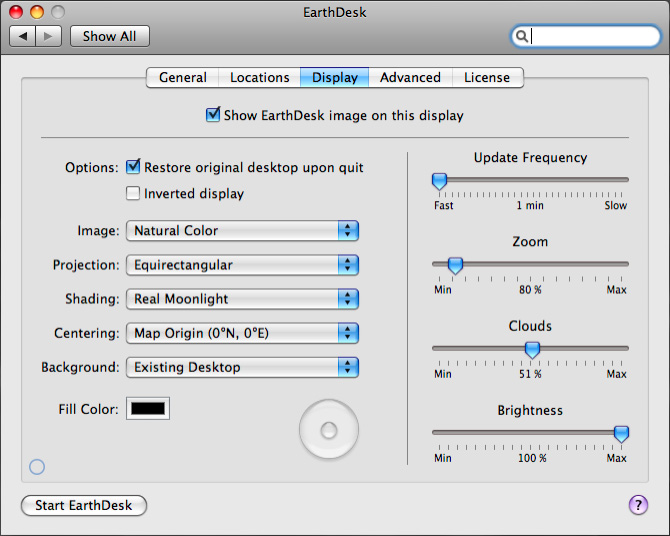Click the forward navigation arrow
Image resolution: width=670 pixels, height=536 pixels.
point(49,36)
